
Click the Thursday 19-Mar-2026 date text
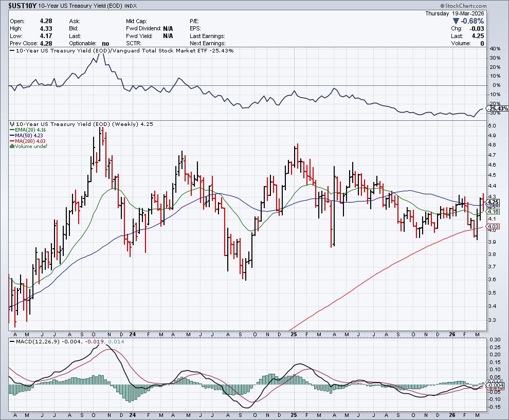tap(455, 13)
